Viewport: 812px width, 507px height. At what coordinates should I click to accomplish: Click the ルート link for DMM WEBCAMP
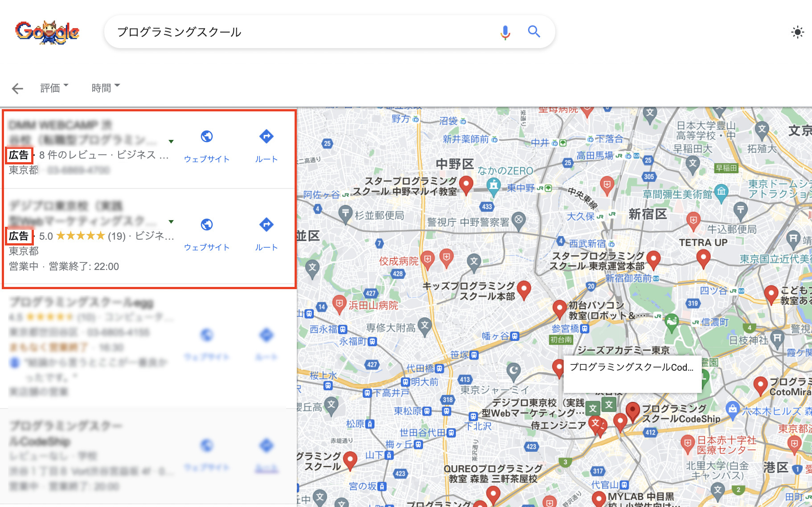click(x=266, y=159)
